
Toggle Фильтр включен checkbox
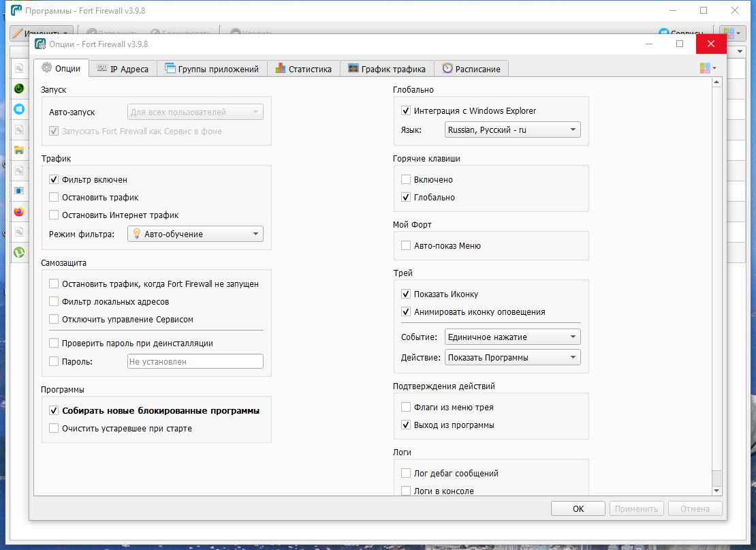[54, 179]
